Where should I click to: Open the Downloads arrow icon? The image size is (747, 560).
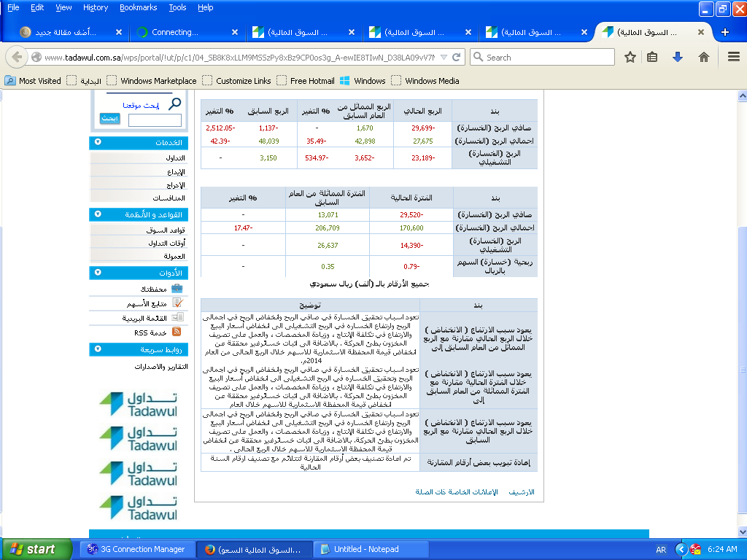tap(678, 57)
